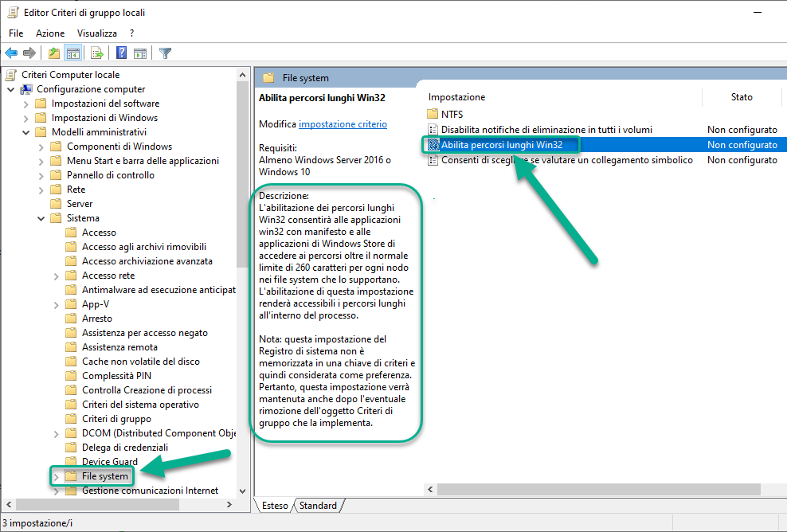Select Rete in the tree
Screen dimensions: 787x532
(76, 190)
